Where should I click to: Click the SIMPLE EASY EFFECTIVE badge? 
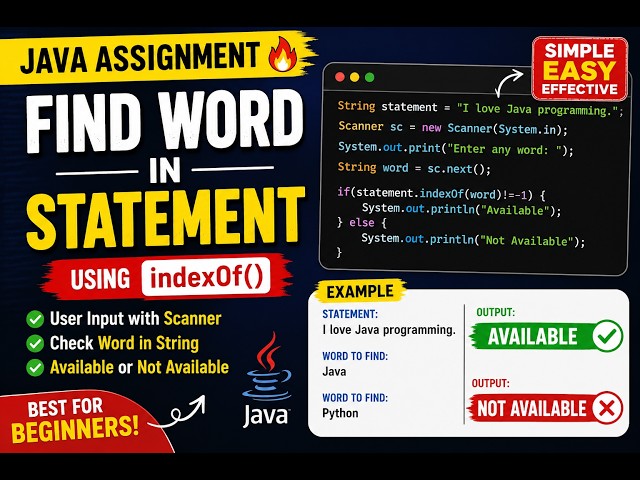(580, 69)
